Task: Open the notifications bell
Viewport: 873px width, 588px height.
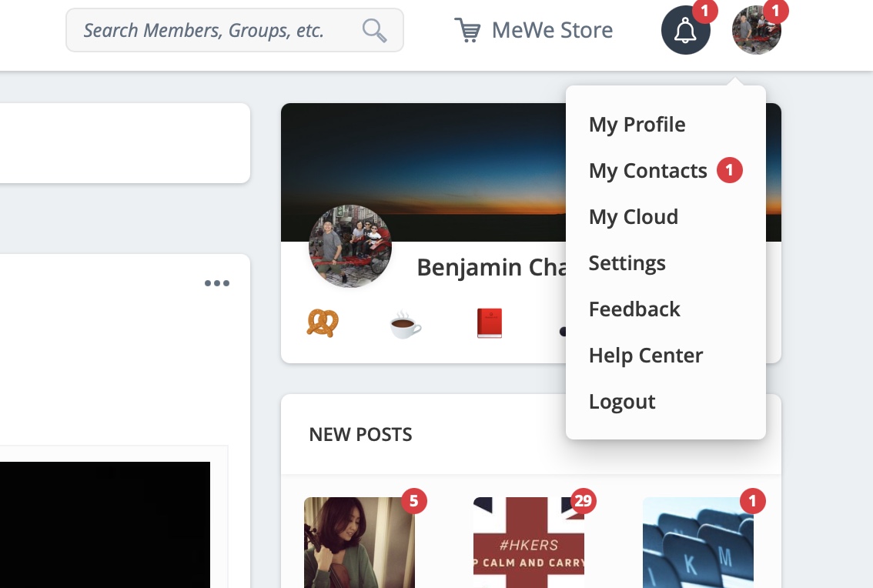Action: pos(685,30)
